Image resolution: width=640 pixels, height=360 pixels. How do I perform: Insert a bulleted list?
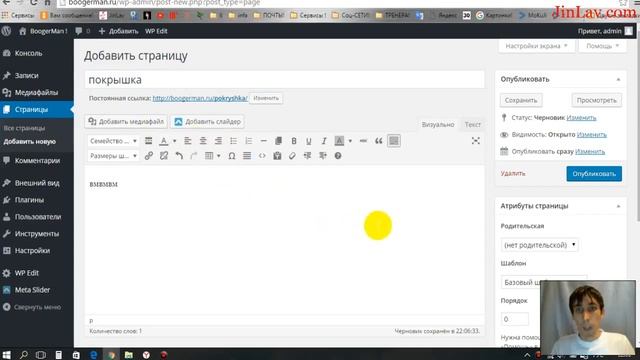coord(233,141)
